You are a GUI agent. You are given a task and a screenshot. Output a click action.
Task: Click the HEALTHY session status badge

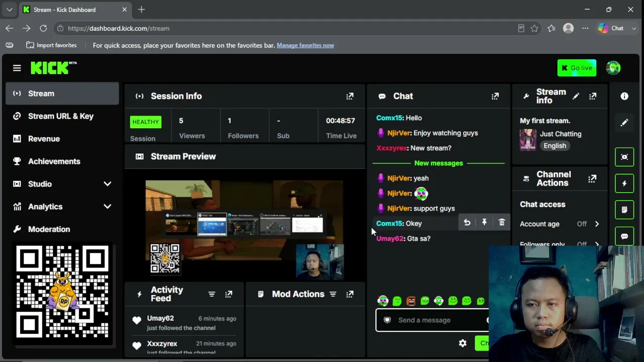coord(145,122)
